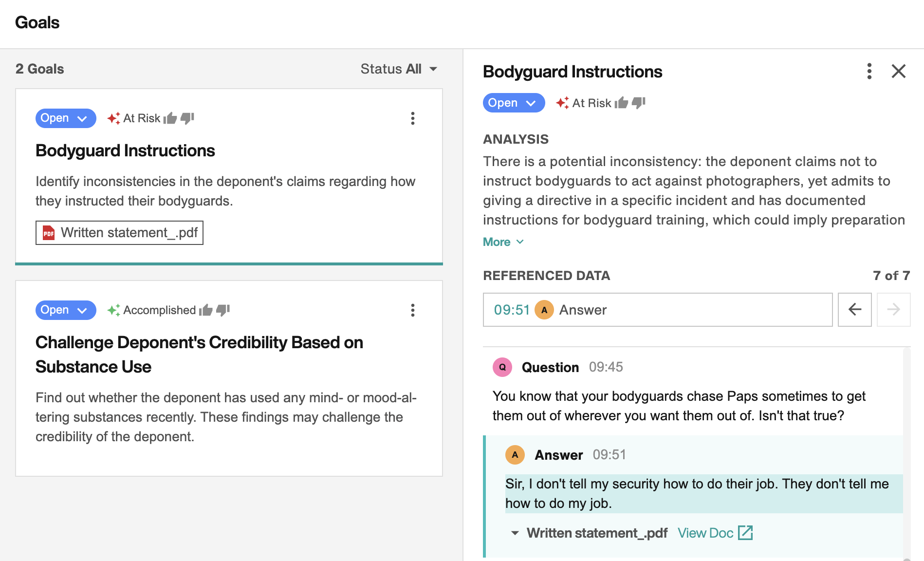The height and width of the screenshot is (561, 924).
Task: Click the REFERENCED DATA heading
Action: point(546,276)
